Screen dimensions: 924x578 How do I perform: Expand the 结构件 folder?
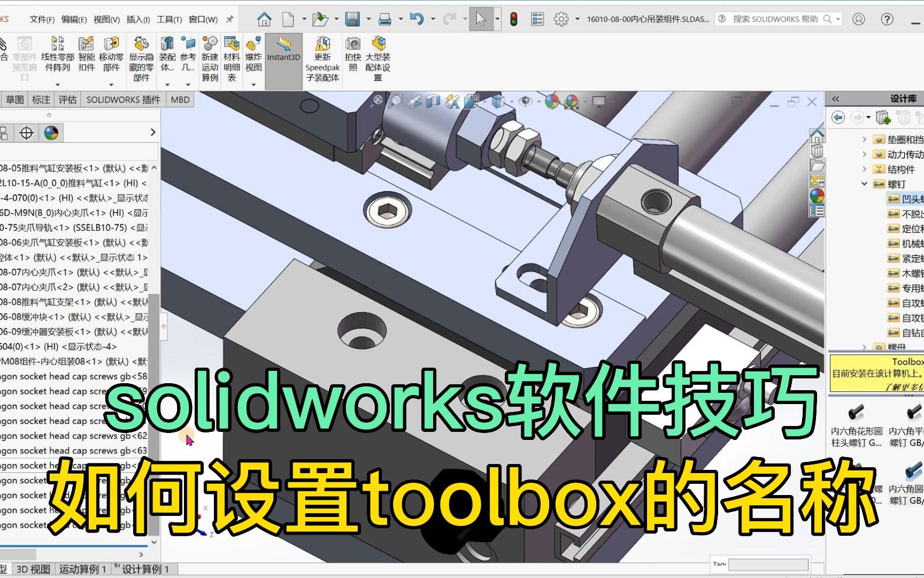coord(864,169)
